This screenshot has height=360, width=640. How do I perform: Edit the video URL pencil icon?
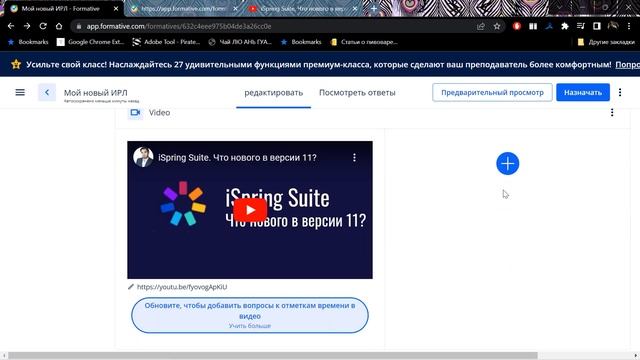131,287
